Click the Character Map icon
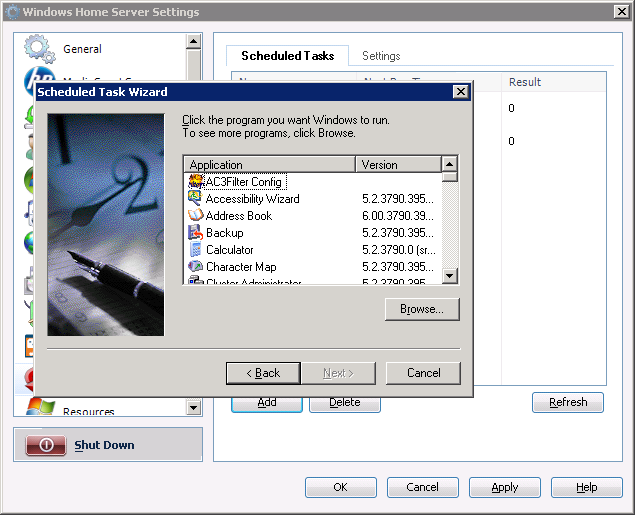 tap(195, 266)
